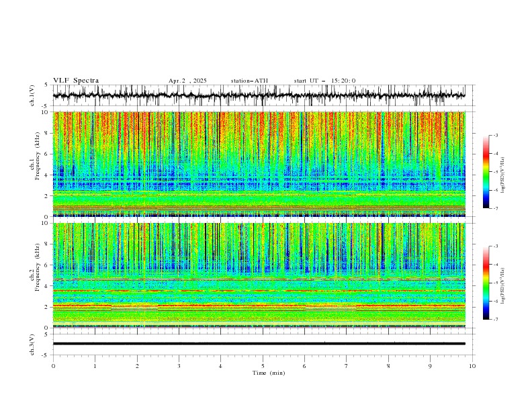Click the "station=ATH" label
Image resolution: width=532 pixels, height=411 pixels.
tap(249, 81)
